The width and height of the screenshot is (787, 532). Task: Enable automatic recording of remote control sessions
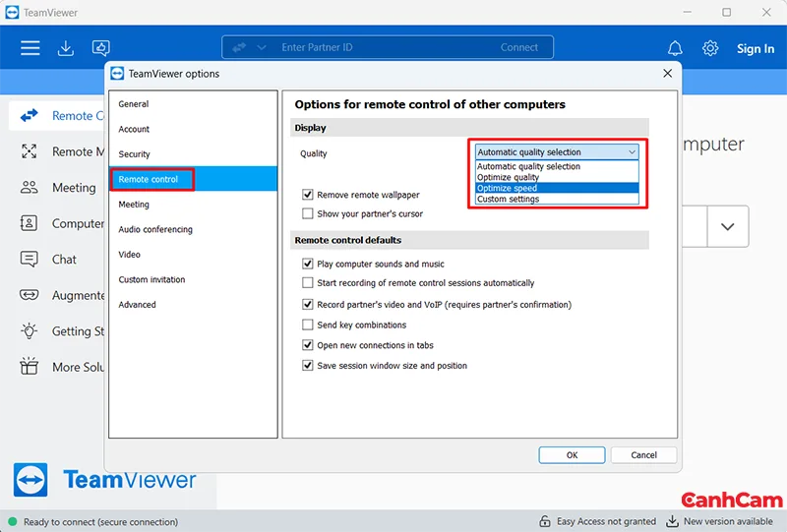[308, 282]
